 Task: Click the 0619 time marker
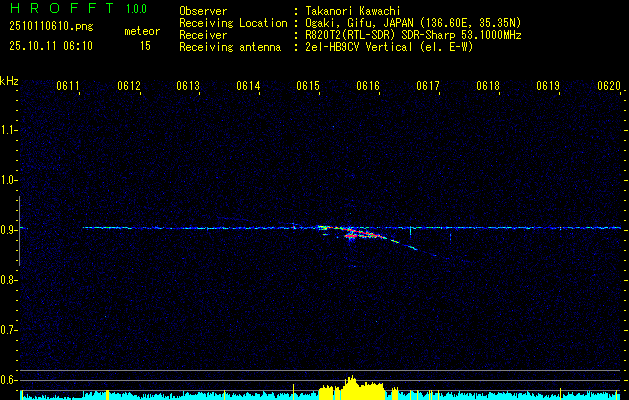coord(548,86)
